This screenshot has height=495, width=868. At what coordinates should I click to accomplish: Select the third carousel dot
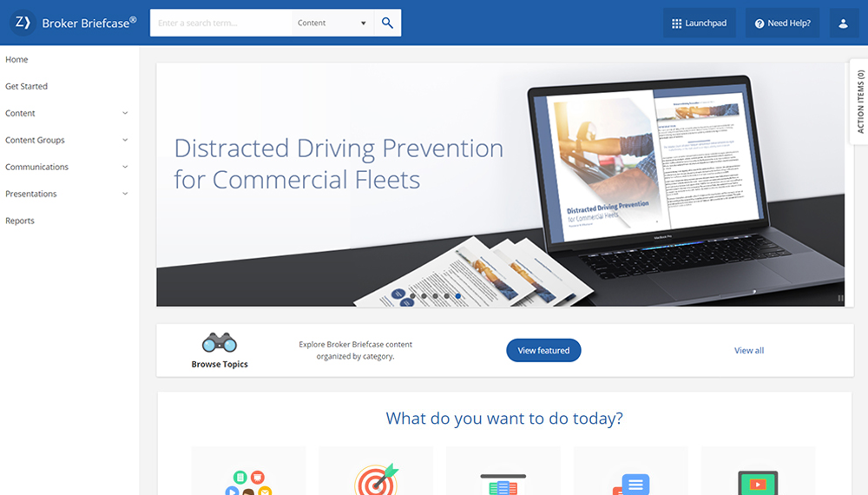pyautogui.click(x=436, y=296)
